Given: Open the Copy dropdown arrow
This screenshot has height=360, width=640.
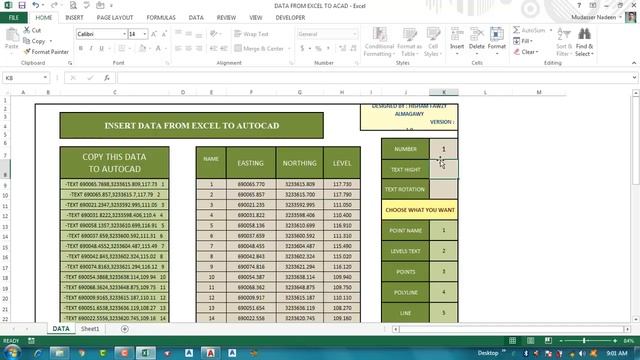Looking at the screenshot, I should tap(51, 41).
